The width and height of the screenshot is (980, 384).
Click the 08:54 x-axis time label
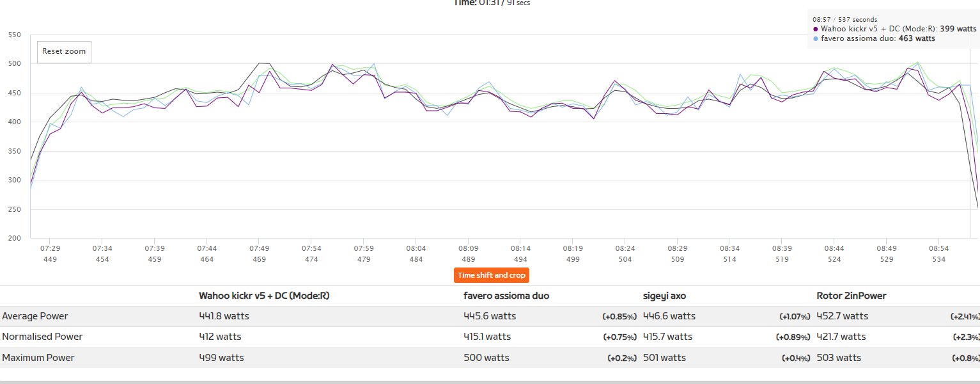pyautogui.click(x=938, y=248)
